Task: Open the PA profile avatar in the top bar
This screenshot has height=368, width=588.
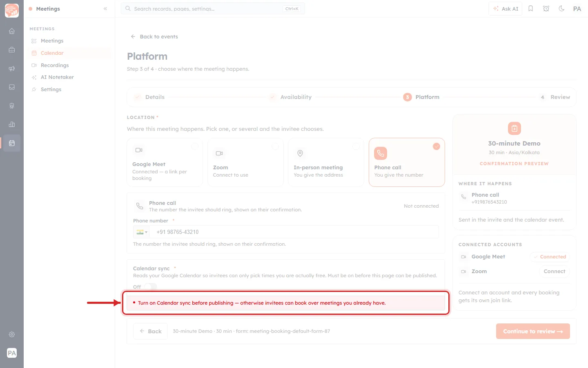Action: (x=577, y=9)
